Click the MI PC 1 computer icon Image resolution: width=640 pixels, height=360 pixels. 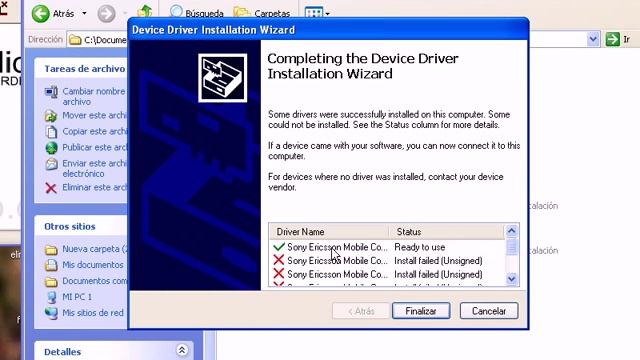[51, 297]
